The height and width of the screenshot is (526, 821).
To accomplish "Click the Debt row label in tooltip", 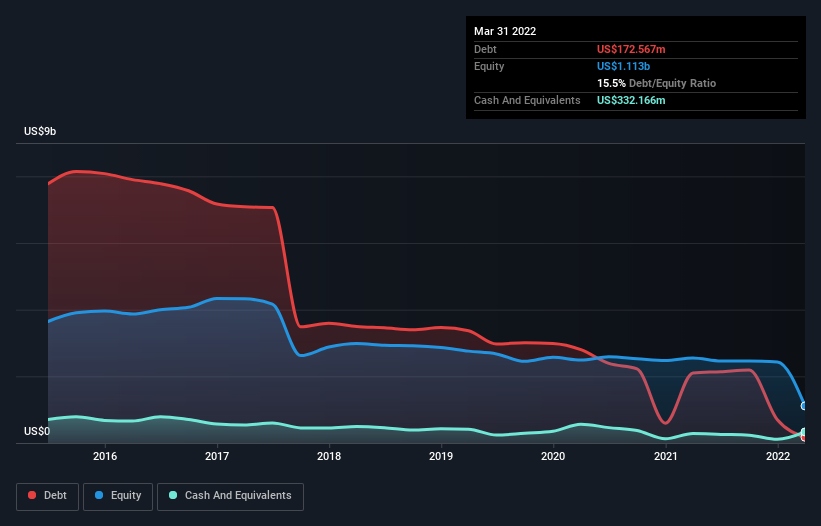I will point(485,49).
